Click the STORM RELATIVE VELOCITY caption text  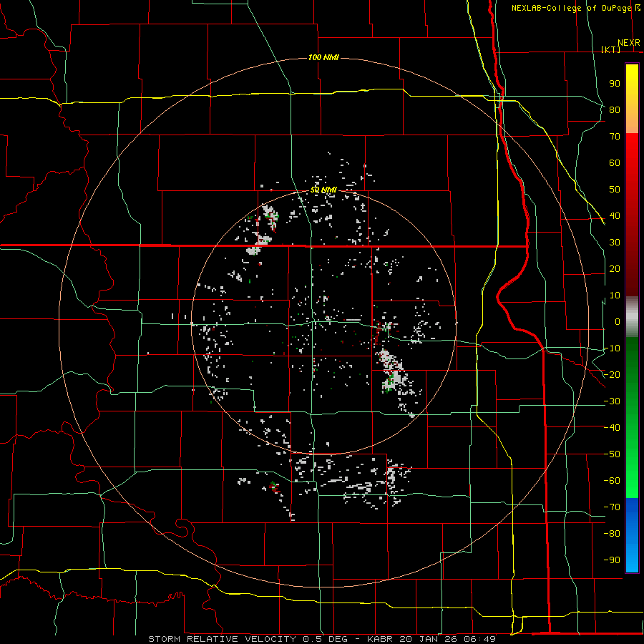tap(222, 639)
